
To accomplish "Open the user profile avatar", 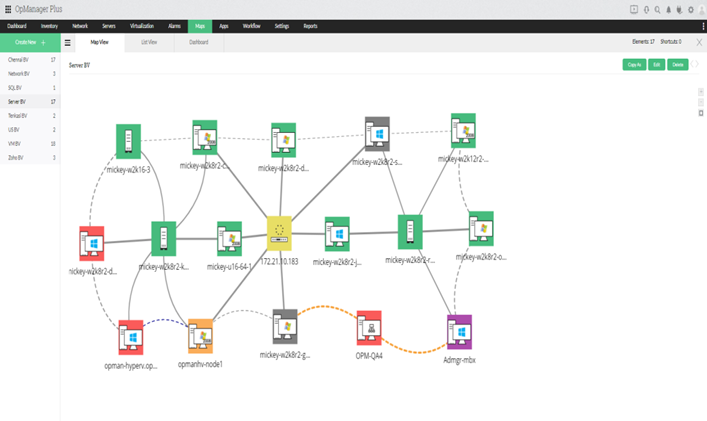I will 702,9.
